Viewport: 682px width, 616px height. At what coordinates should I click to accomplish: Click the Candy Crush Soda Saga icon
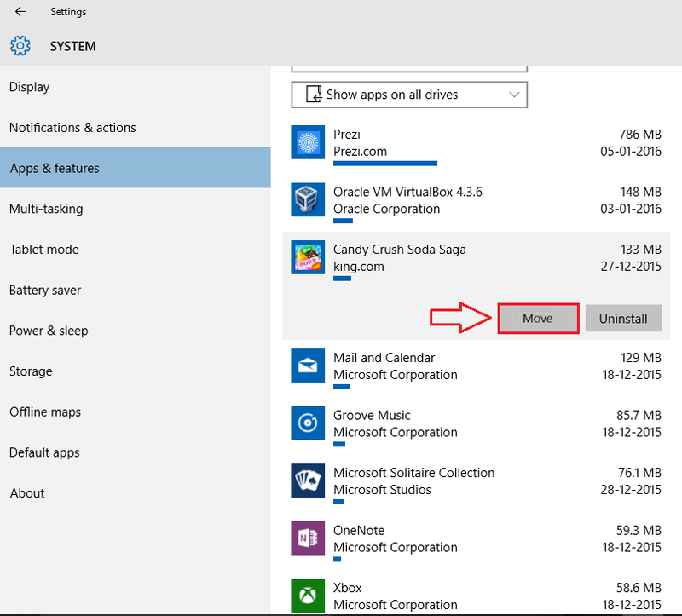tap(308, 257)
